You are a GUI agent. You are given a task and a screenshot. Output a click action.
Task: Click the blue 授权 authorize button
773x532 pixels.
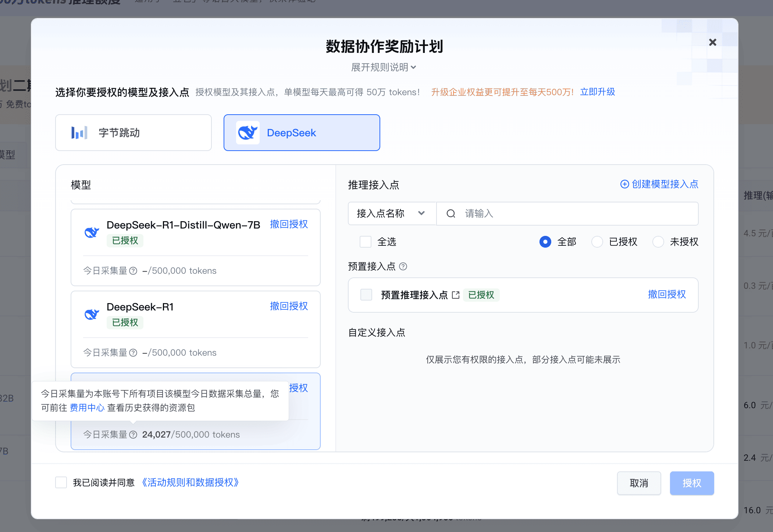[692, 483]
